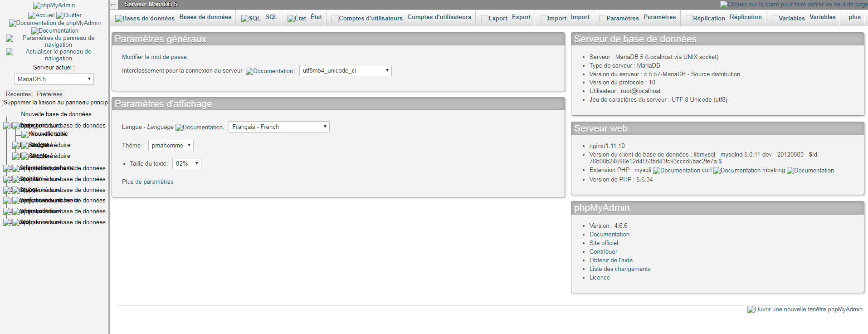Viewport: 868px width, 334px height.
Task: Click the Récentes button
Action: (x=19, y=94)
